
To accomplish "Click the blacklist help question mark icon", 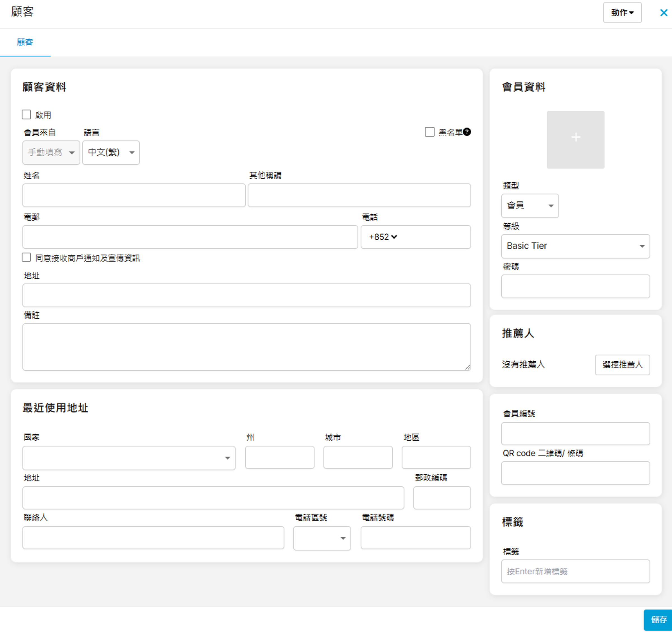I will [467, 132].
